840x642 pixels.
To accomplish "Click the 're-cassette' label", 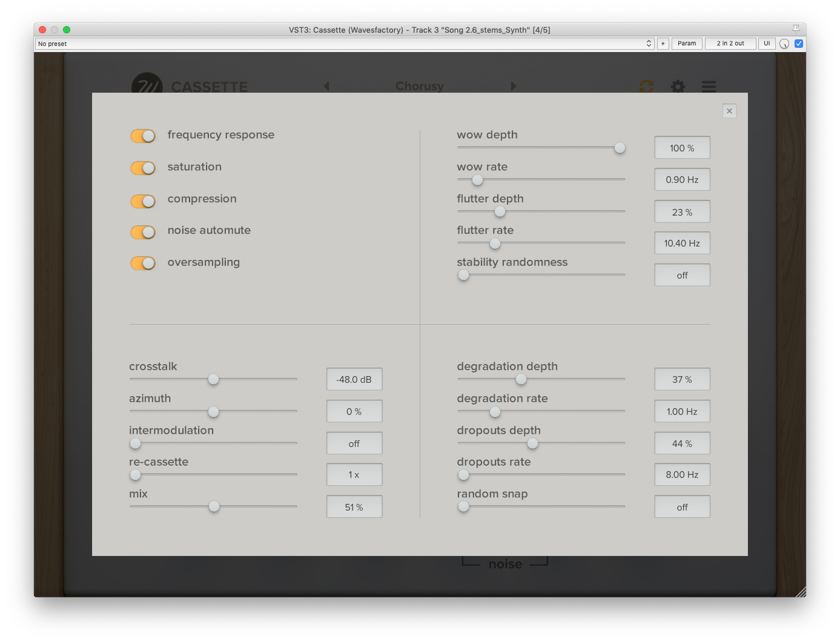I will (x=159, y=462).
